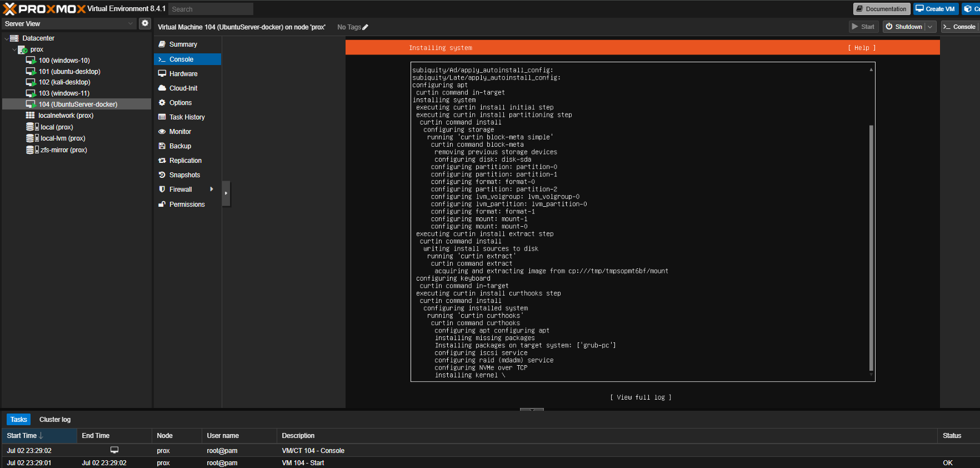This screenshot has height=468, width=980.
Task: Click the local-lvm storage icon
Action: coord(32,138)
